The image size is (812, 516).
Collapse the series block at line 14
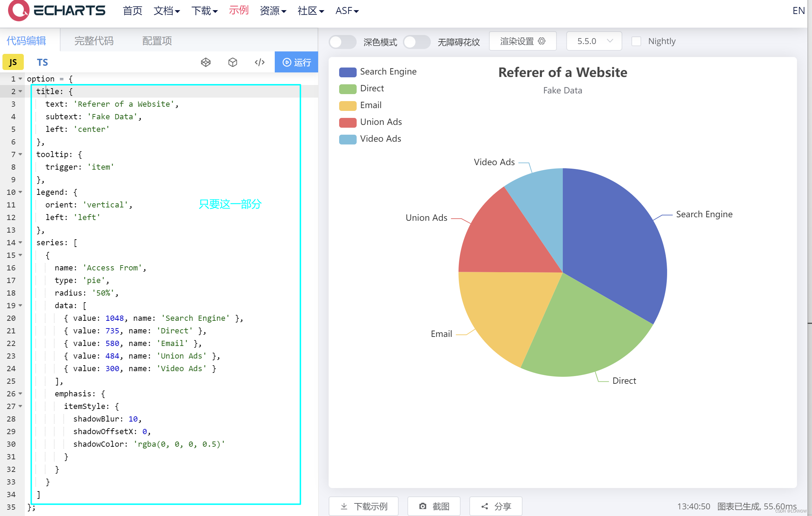tap(20, 242)
